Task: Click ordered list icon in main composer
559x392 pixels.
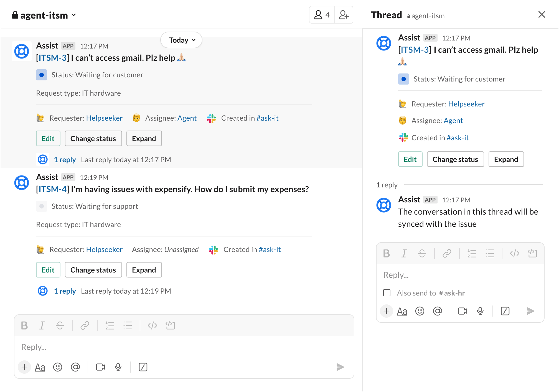Action: pyautogui.click(x=110, y=325)
